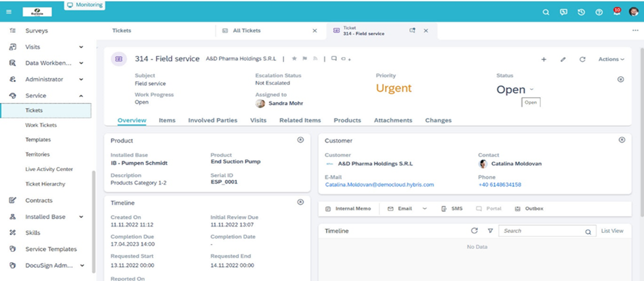
Task: Switch to the Related Items tab
Action: (300, 121)
